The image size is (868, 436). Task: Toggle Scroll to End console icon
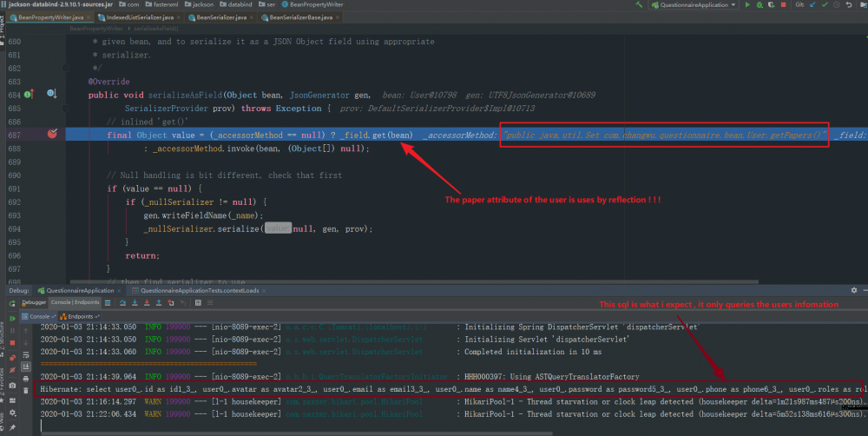point(25,367)
